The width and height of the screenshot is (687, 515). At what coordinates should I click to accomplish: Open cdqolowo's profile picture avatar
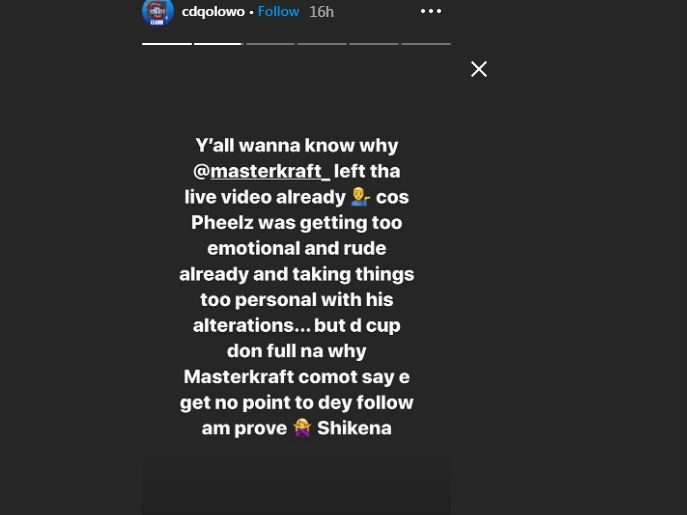coord(158,12)
